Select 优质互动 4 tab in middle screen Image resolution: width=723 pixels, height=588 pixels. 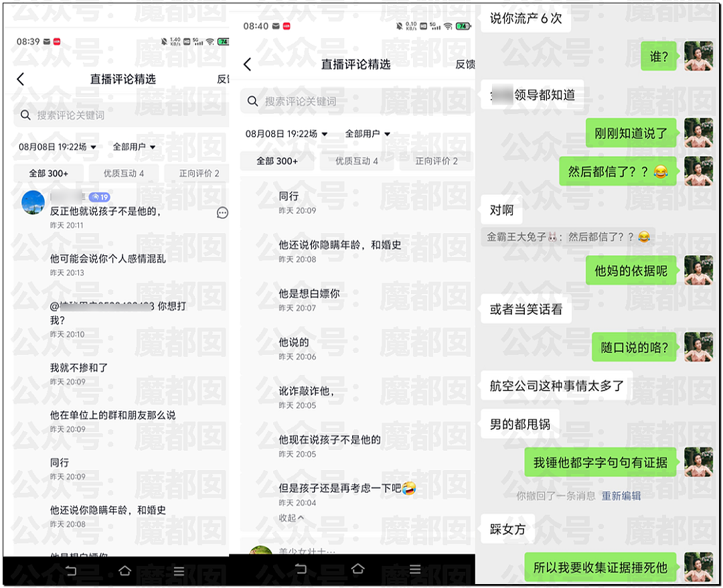coord(356,161)
